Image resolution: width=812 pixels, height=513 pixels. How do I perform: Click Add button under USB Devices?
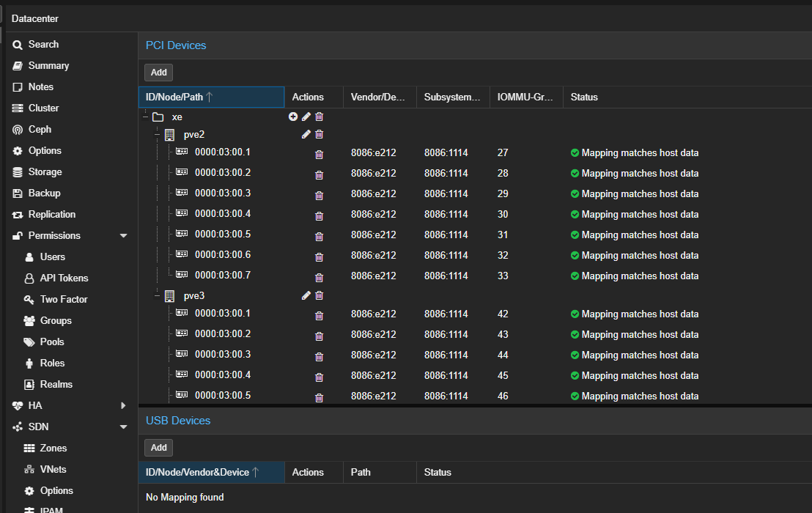pyautogui.click(x=159, y=447)
